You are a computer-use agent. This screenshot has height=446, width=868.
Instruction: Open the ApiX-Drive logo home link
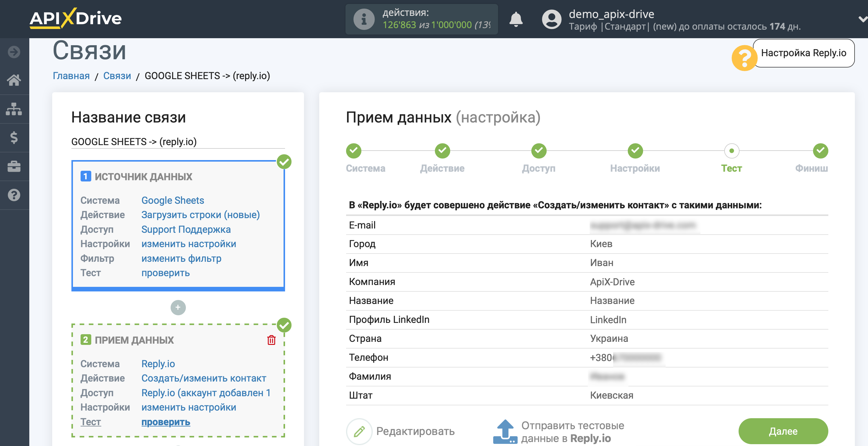click(76, 18)
